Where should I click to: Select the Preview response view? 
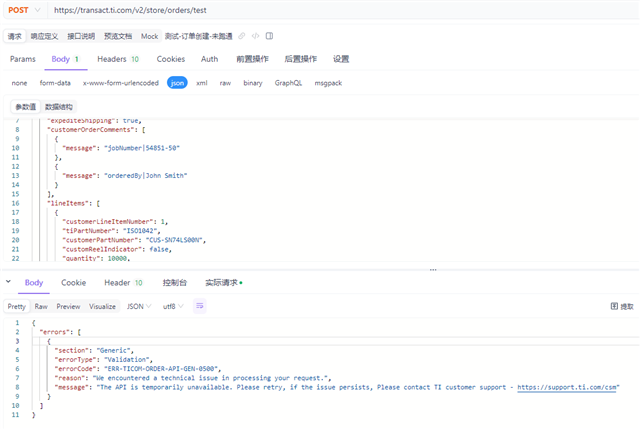68,306
